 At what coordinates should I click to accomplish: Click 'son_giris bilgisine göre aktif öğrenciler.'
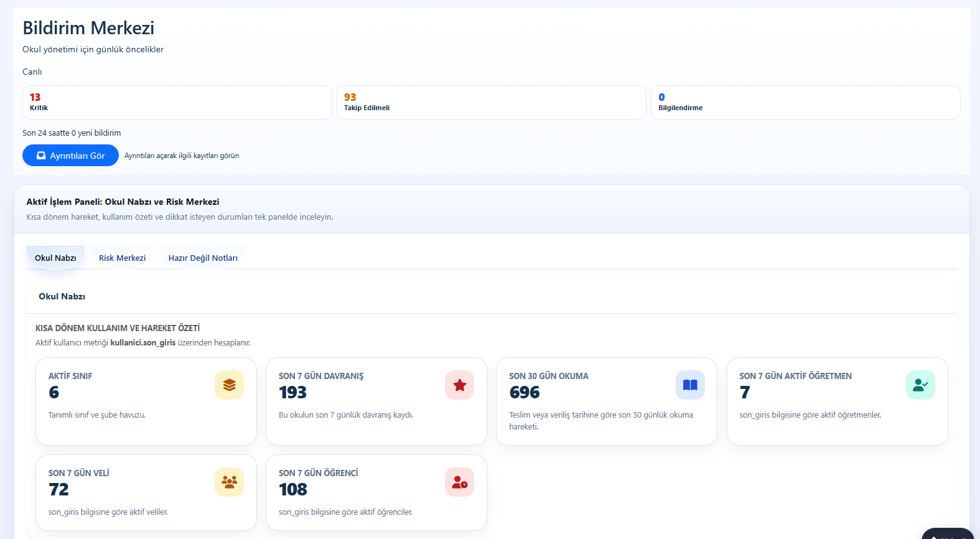point(346,512)
